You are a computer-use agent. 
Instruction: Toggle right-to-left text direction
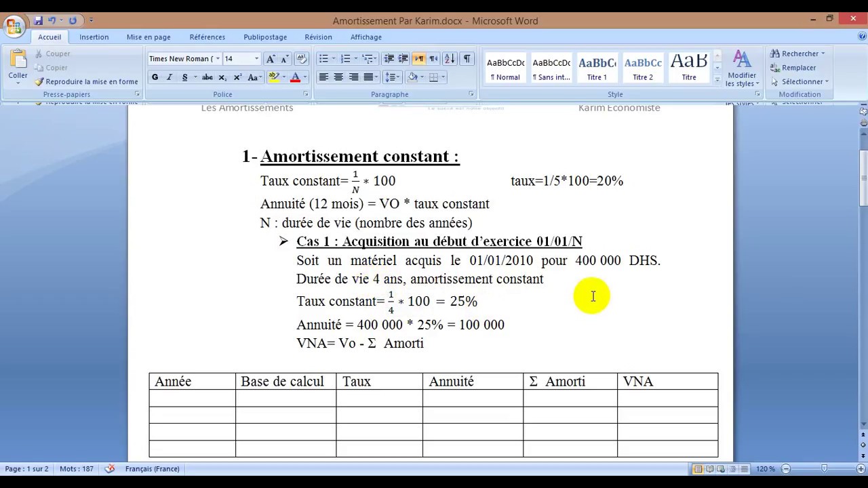433,59
